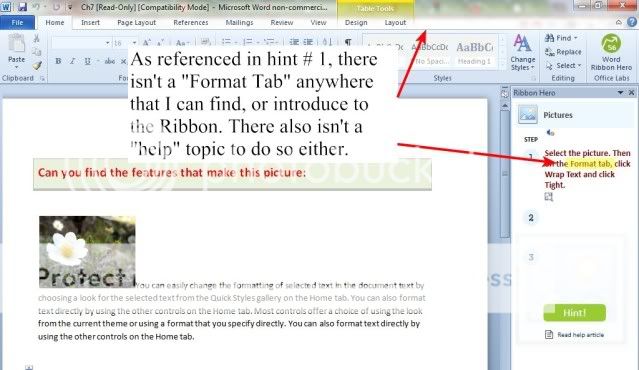Image resolution: width=639 pixels, height=370 pixels.
Task: Open the Change Styles menu
Action: (x=522, y=52)
